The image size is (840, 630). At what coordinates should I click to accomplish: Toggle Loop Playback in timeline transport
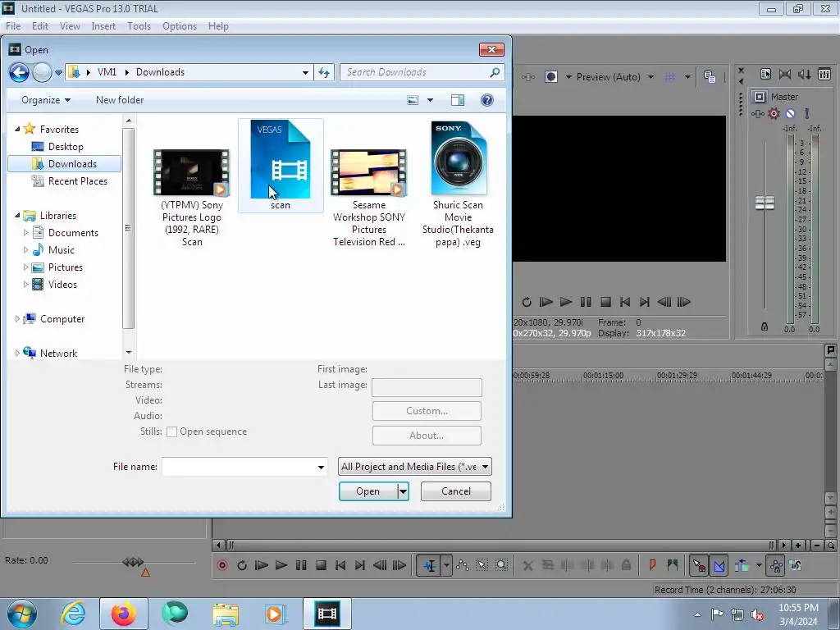click(242, 565)
